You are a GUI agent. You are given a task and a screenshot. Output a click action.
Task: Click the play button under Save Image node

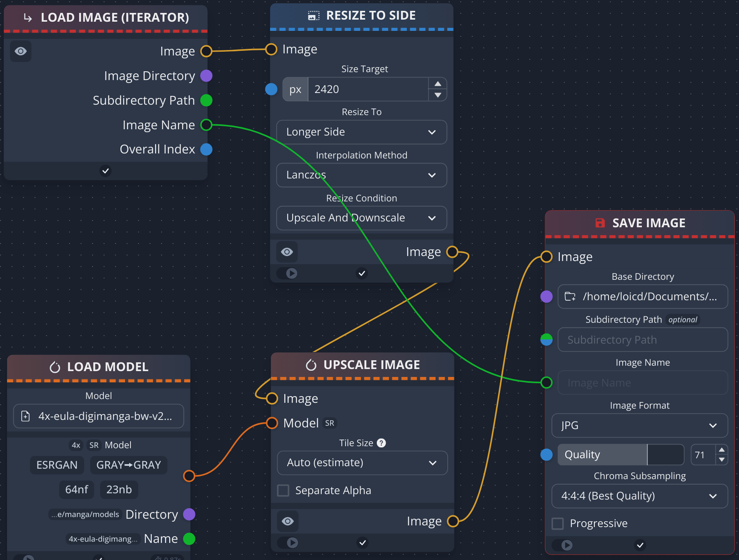click(567, 545)
